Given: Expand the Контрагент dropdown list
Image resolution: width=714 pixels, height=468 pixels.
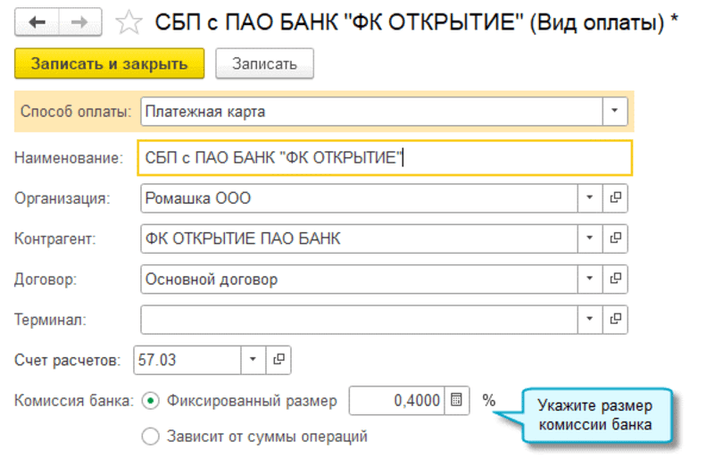Looking at the screenshot, I should click(590, 238).
